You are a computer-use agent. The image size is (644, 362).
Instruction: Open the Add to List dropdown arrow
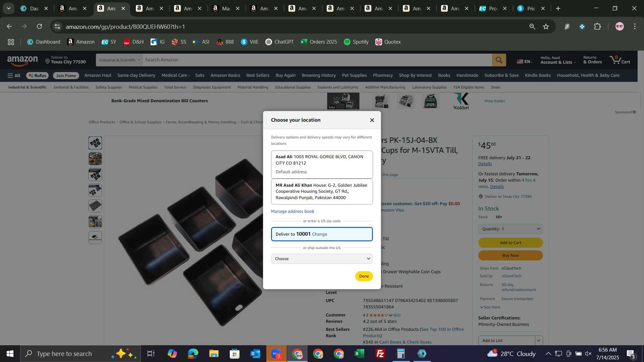539,341
